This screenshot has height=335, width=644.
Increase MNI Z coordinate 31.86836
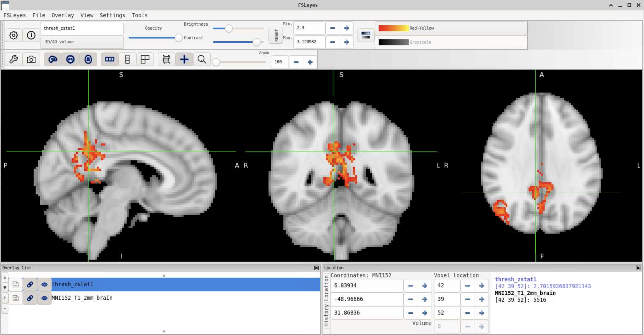(425, 313)
